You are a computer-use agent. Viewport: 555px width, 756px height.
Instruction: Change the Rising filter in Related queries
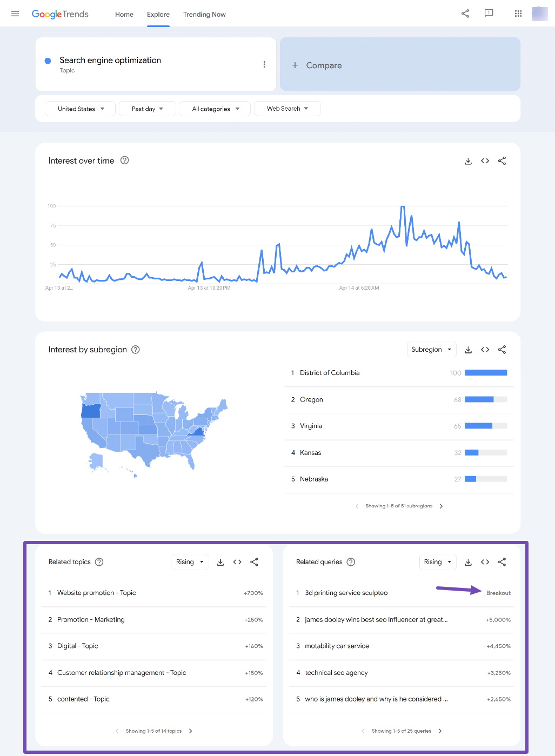[x=437, y=562]
